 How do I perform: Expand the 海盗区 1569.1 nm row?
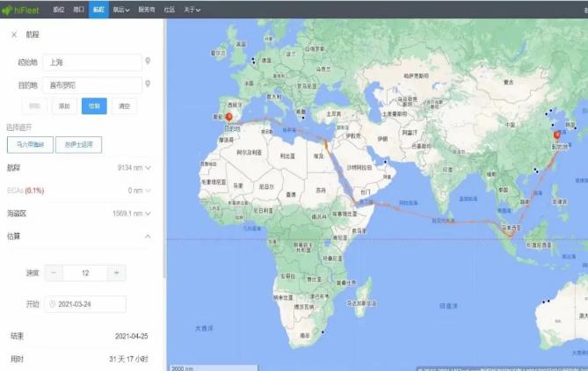(x=79, y=214)
